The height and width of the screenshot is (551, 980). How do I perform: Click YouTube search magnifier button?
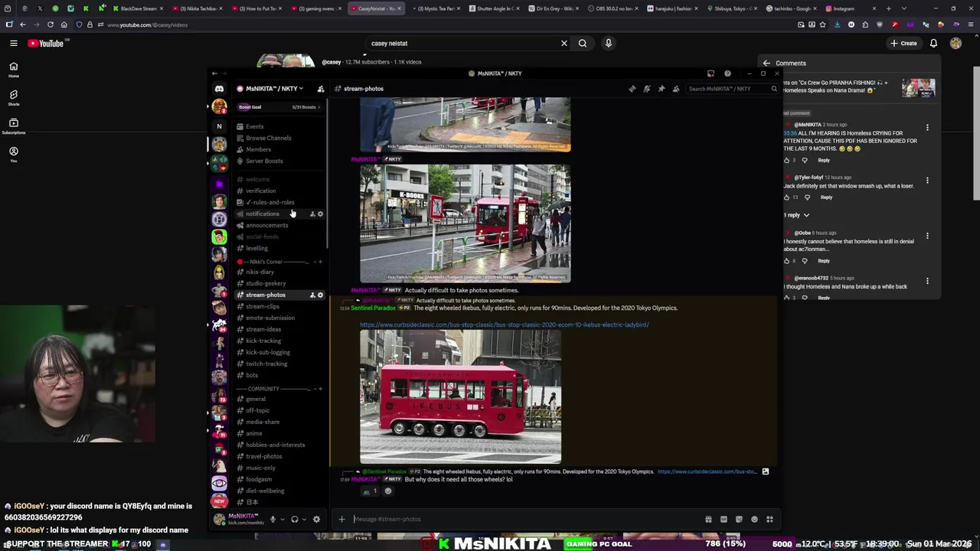click(x=583, y=44)
